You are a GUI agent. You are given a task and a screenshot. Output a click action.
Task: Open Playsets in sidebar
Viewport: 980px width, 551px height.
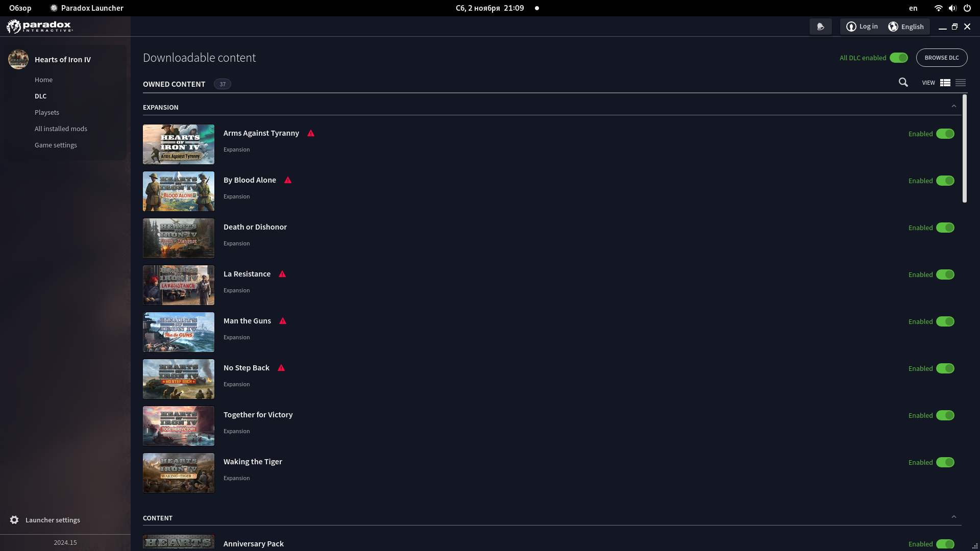47,112
